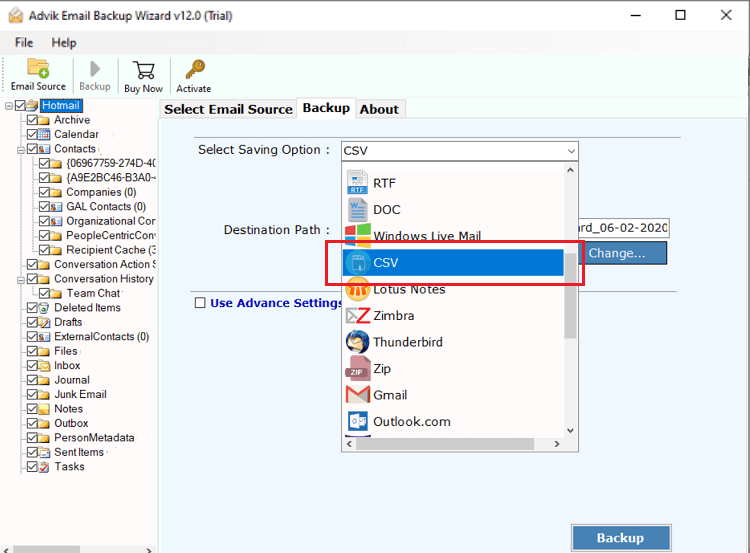This screenshot has height=553, width=750.
Task: Select the Companies (0) folder
Action: pos(101,192)
